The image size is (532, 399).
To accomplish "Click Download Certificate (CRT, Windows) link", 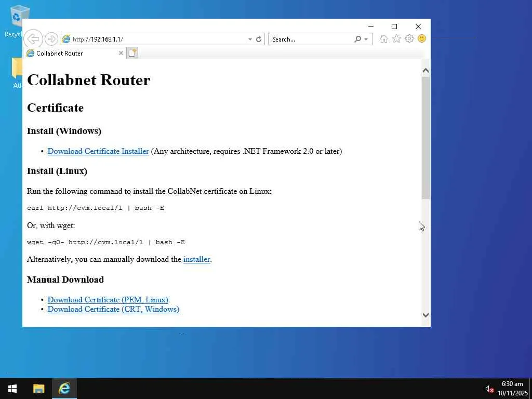I will pyautogui.click(x=113, y=309).
